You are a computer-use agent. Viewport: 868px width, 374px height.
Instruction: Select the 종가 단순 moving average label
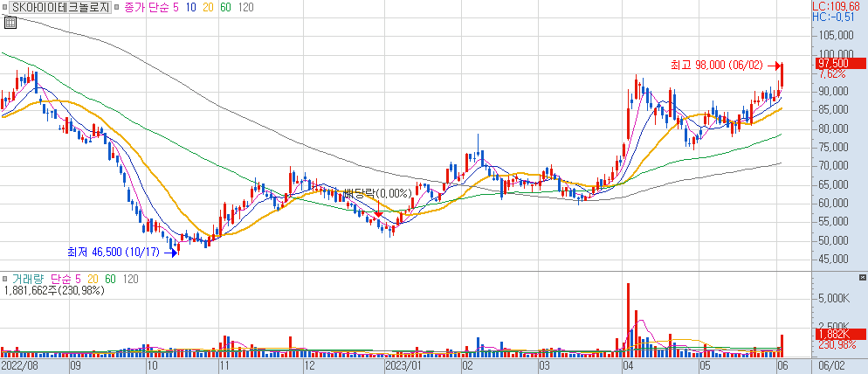pos(147,7)
